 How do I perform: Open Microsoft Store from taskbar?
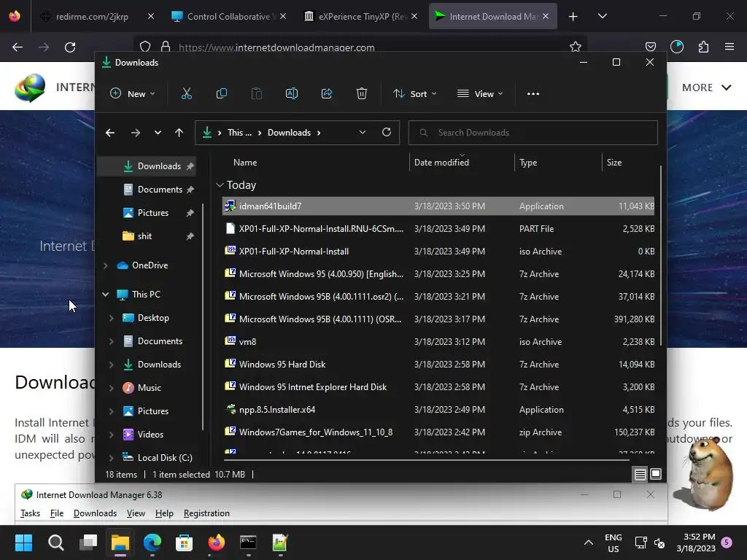click(184, 542)
